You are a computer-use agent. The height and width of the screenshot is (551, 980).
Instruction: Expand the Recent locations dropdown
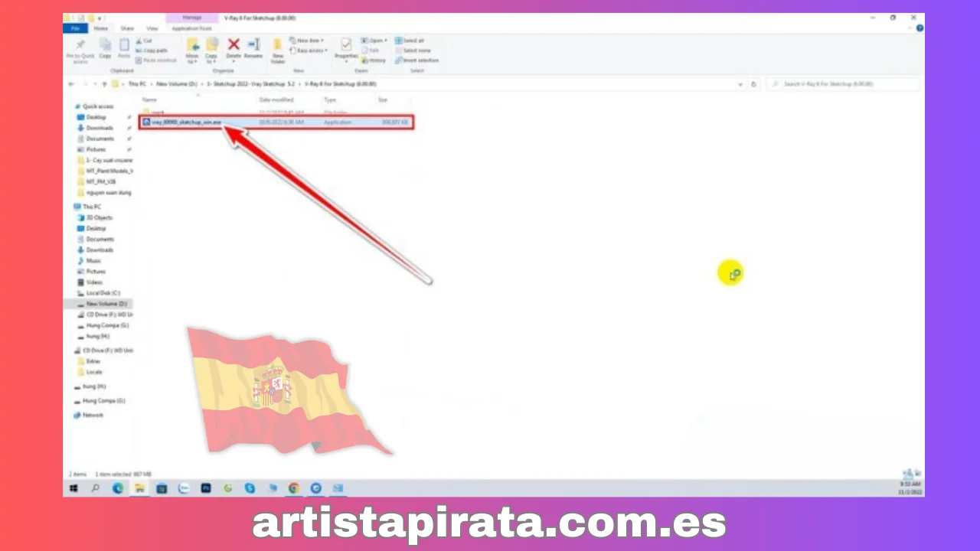(x=94, y=84)
